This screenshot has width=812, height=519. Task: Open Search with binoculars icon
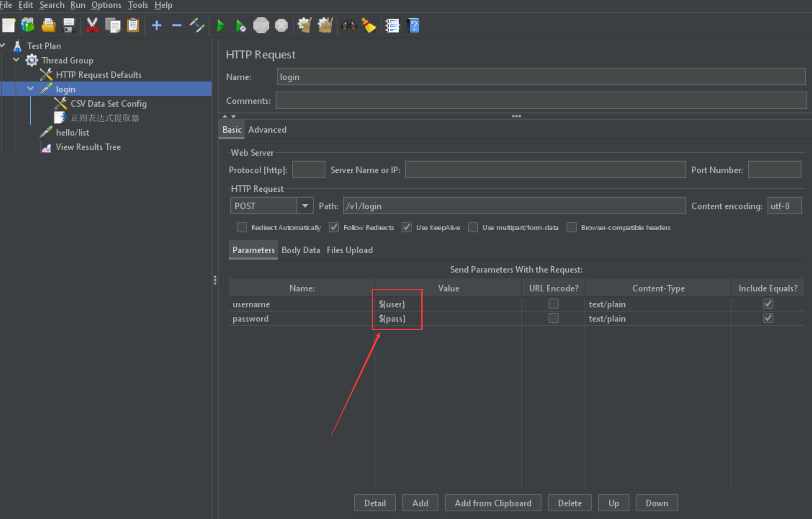tap(349, 25)
